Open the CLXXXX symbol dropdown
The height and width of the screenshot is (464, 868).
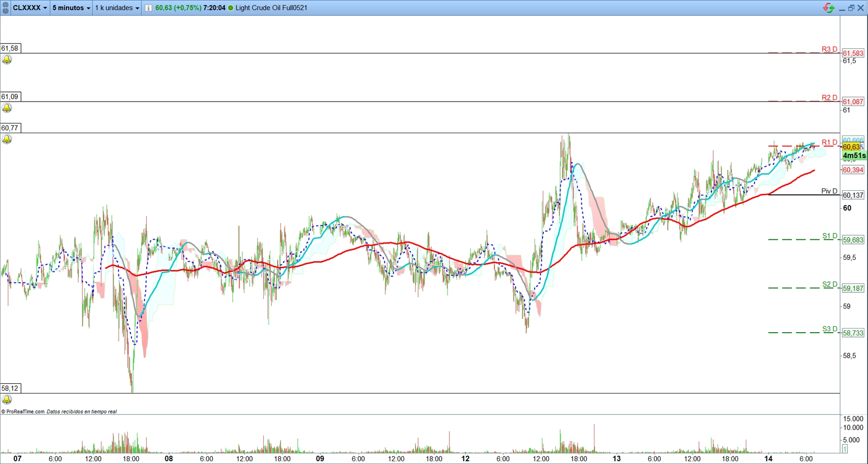[30, 8]
